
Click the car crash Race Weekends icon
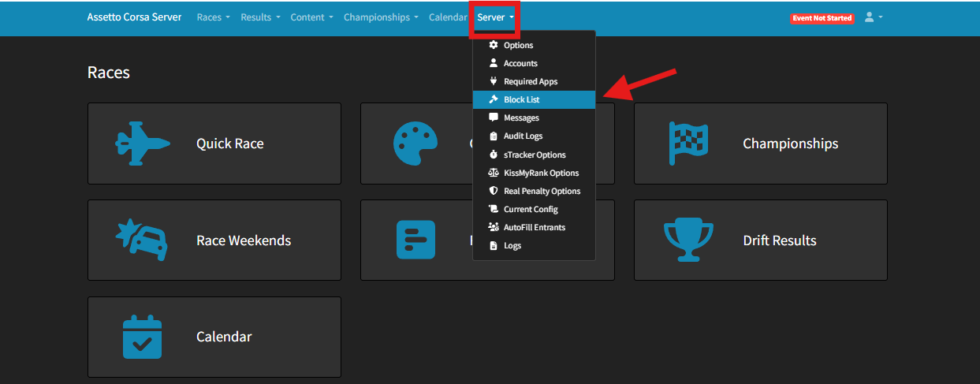[x=142, y=240]
